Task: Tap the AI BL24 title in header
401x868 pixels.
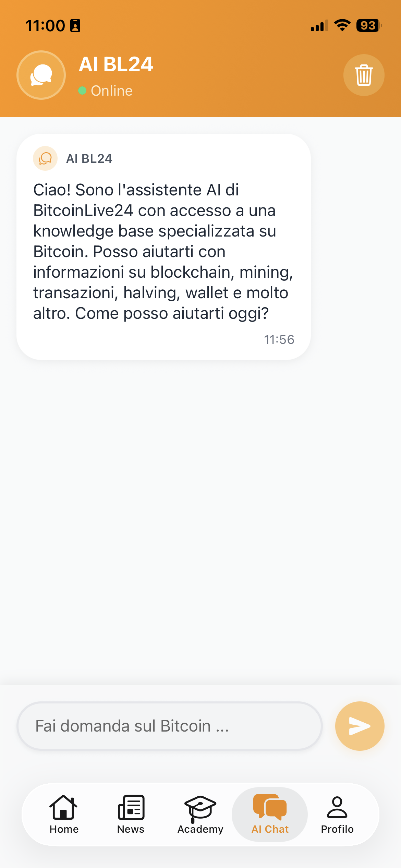Action: (x=116, y=64)
